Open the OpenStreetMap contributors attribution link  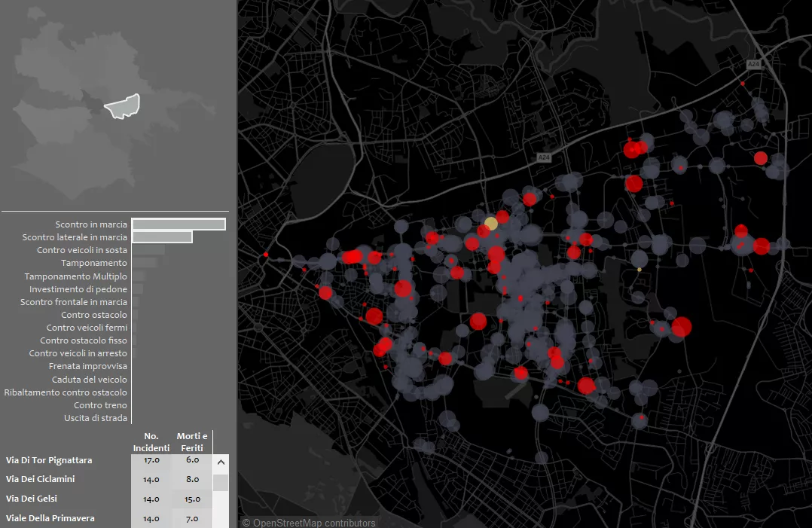[x=309, y=523]
